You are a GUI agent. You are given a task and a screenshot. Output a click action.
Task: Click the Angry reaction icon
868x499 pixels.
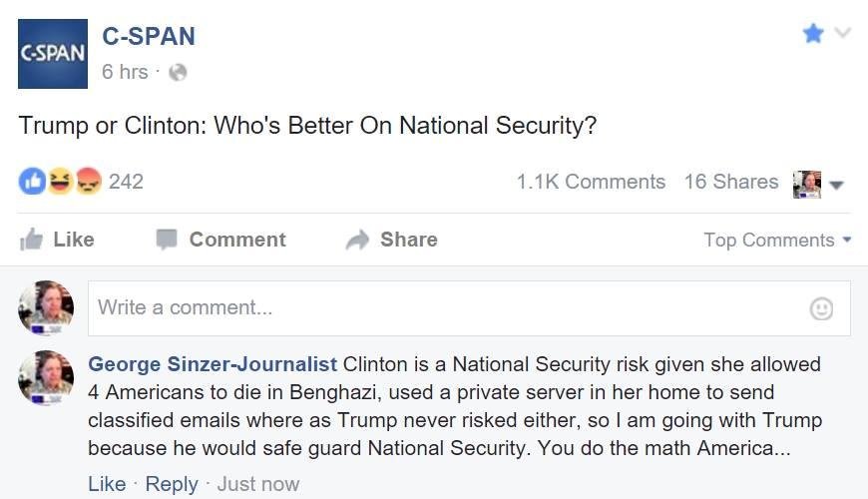89,181
